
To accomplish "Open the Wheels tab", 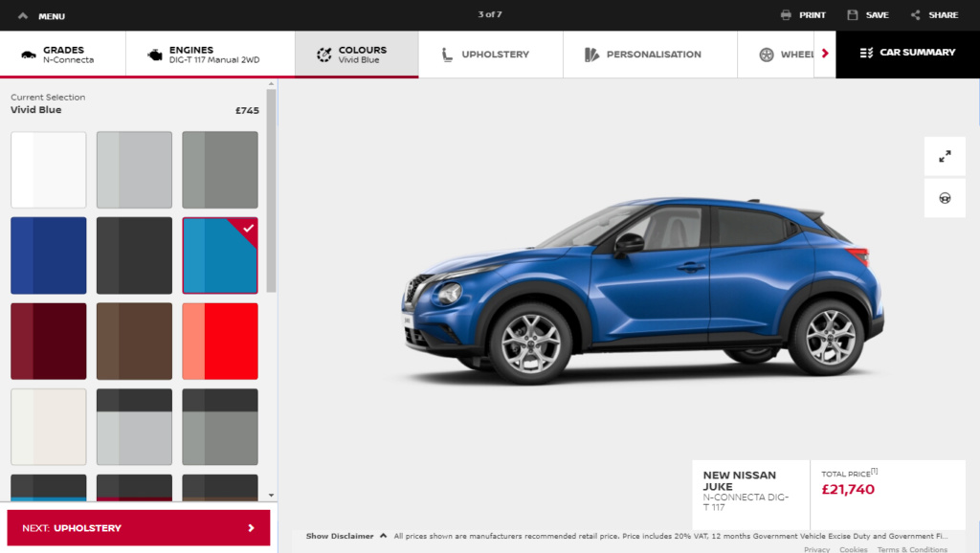I will click(775, 55).
